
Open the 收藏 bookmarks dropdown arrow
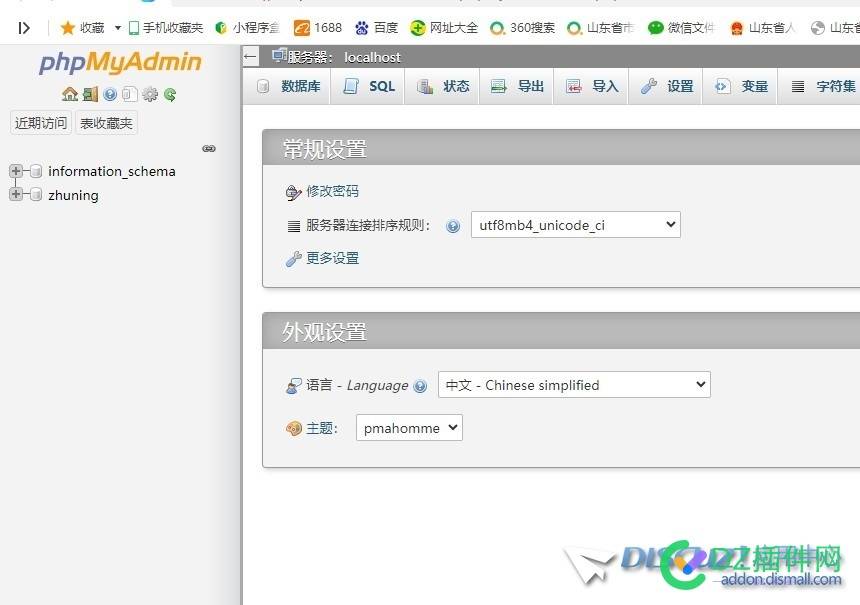117,27
